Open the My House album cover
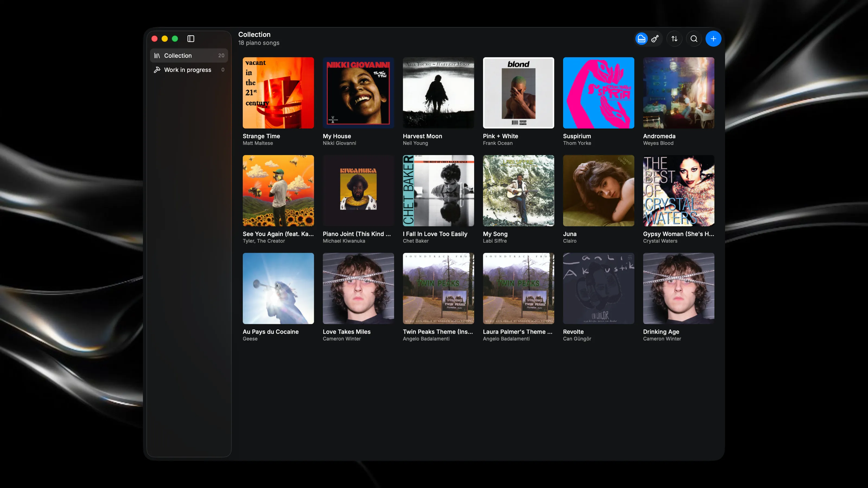 (358, 93)
